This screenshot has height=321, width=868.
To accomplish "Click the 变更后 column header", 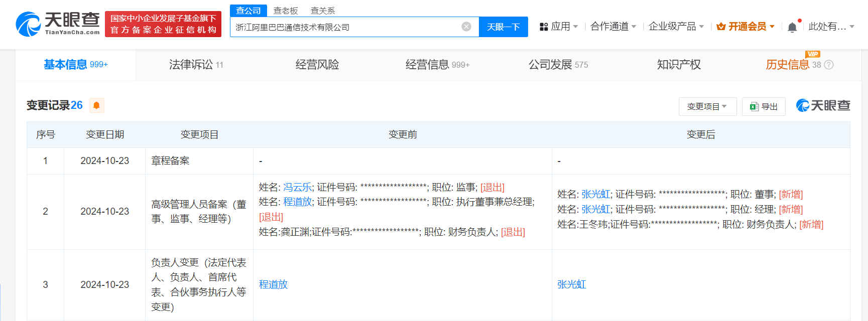I will coord(701,134).
